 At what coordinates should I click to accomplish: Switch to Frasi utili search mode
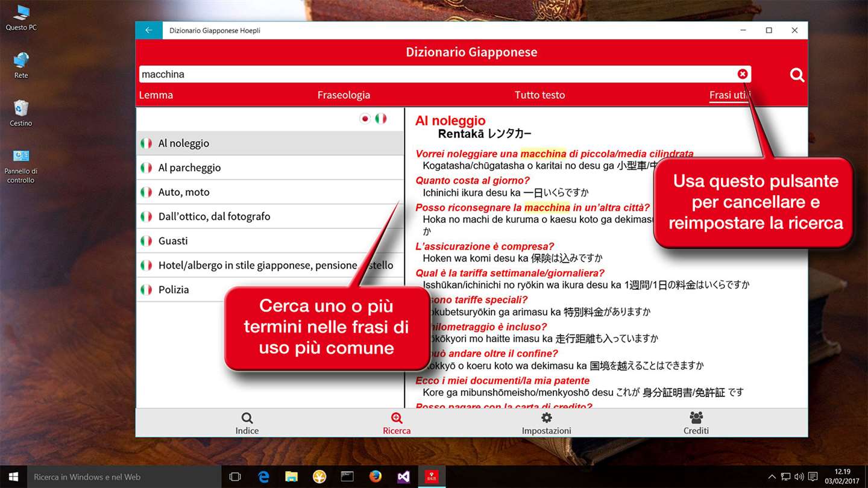730,95
